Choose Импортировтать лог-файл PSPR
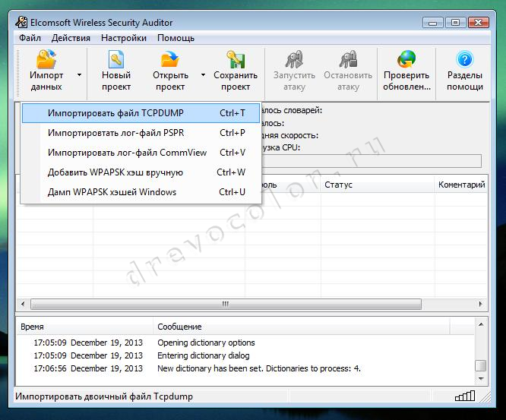The height and width of the screenshot is (420, 506). 141,133
